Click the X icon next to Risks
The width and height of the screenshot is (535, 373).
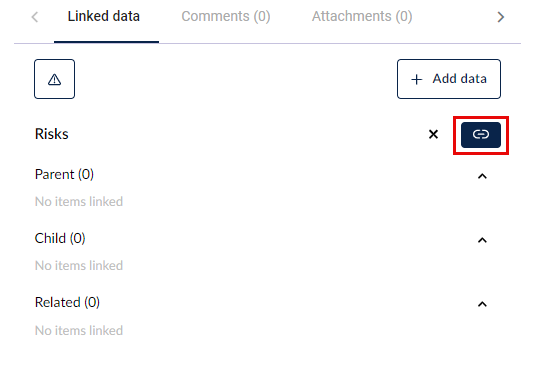(x=433, y=134)
